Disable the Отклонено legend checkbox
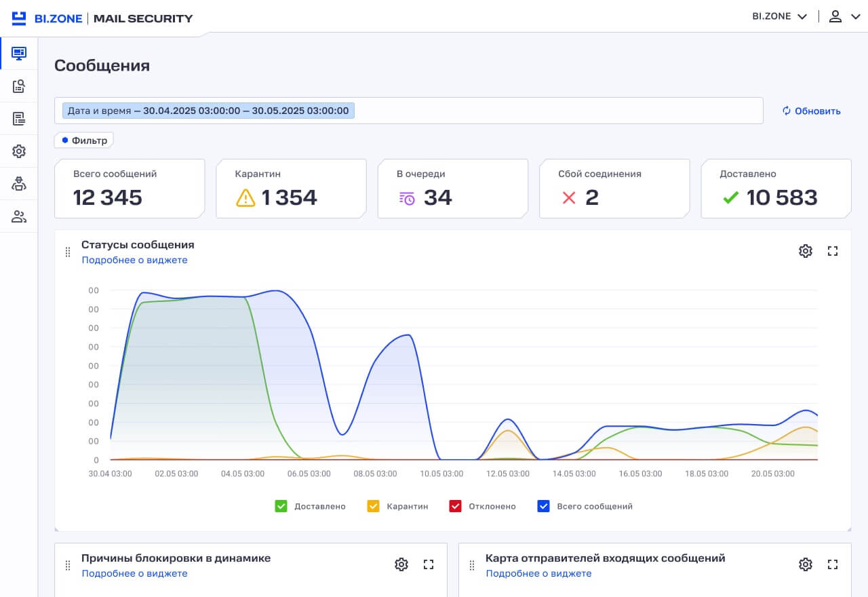This screenshot has height=597, width=868. click(455, 506)
